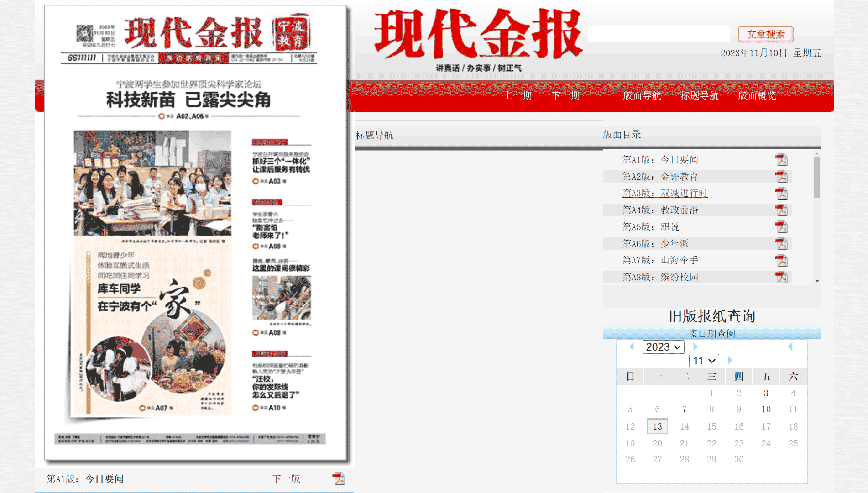Click the 文章搜索 search button
This screenshot has width=868, height=493.
click(x=766, y=34)
